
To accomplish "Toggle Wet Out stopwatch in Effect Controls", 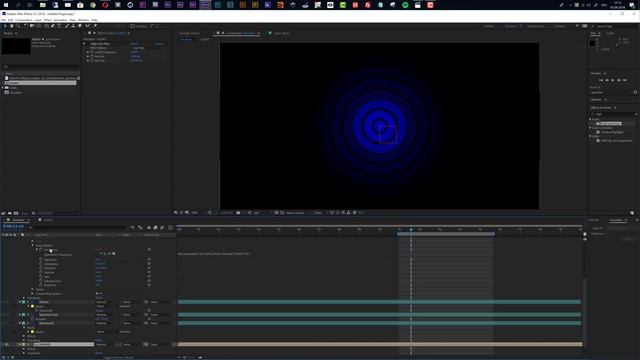I will (x=92, y=60).
